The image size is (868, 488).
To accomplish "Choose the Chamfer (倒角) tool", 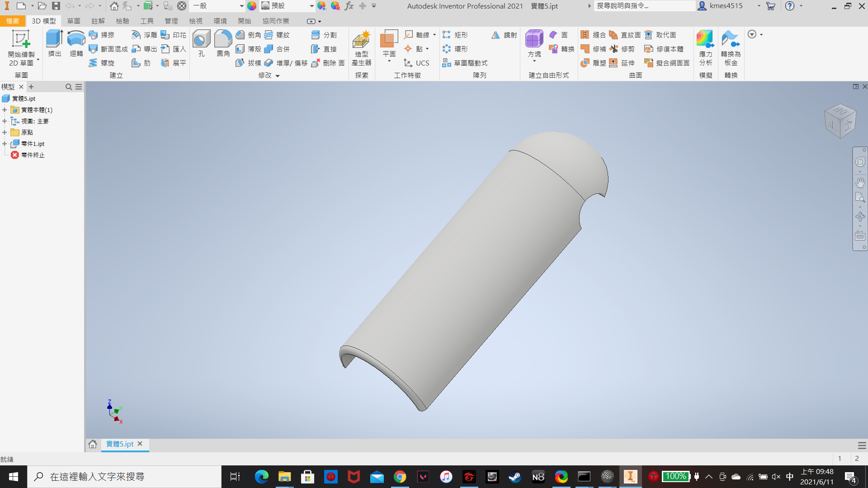I will pos(248,35).
